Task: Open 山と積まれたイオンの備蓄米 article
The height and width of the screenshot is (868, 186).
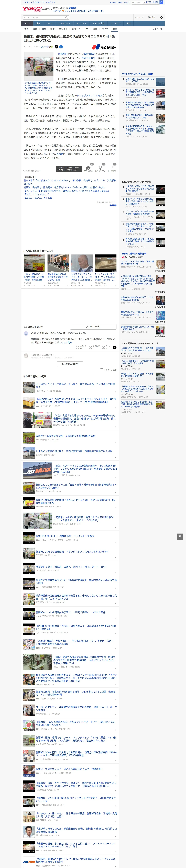Action: click(x=75, y=386)
